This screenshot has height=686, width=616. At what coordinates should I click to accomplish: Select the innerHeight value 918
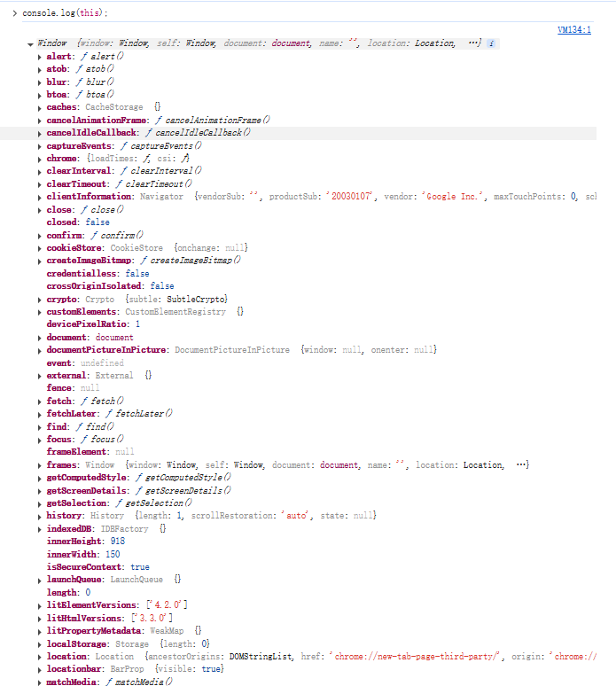click(115, 542)
